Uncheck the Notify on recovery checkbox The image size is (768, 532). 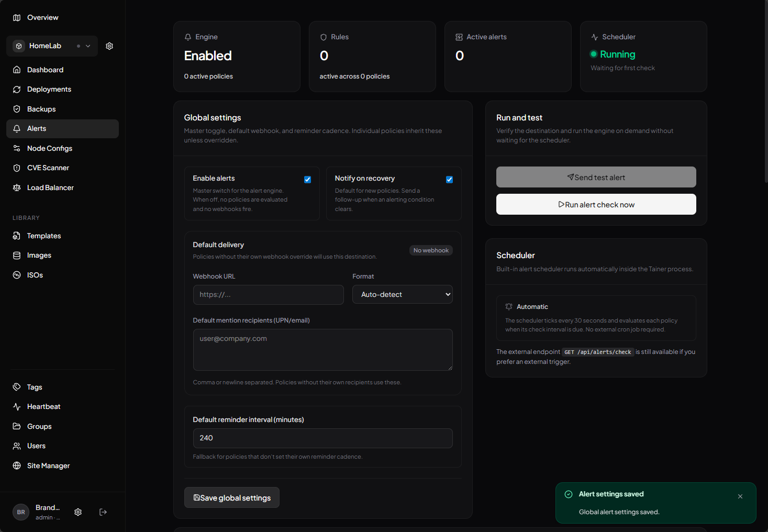tap(449, 180)
